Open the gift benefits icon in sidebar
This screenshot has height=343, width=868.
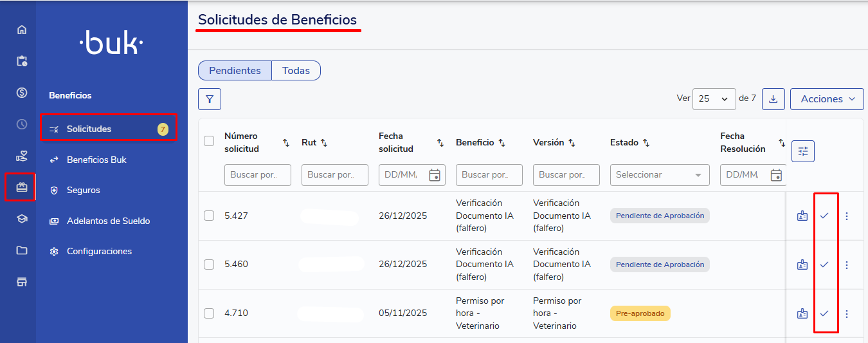pyautogui.click(x=22, y=187)
